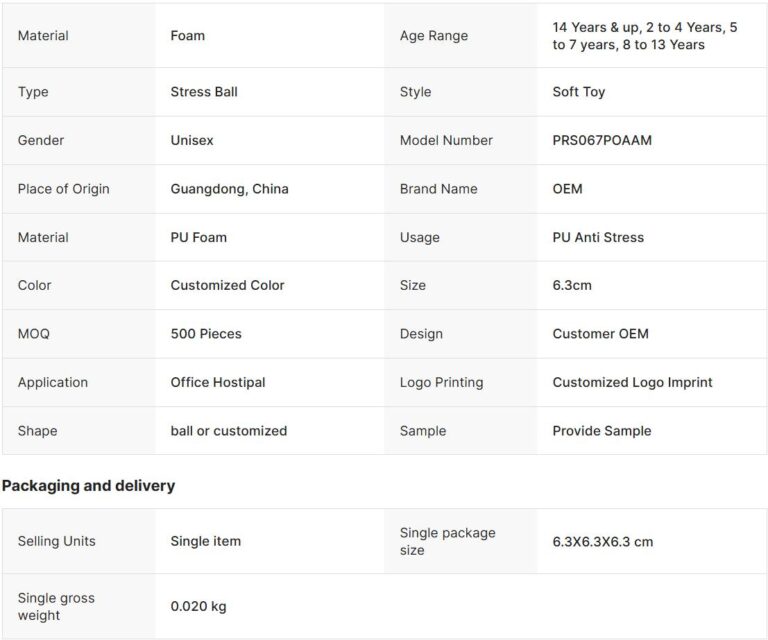768x640 pixels.
Task: Click the "Packaging and delivery" heading
Action: coord(88,486)
